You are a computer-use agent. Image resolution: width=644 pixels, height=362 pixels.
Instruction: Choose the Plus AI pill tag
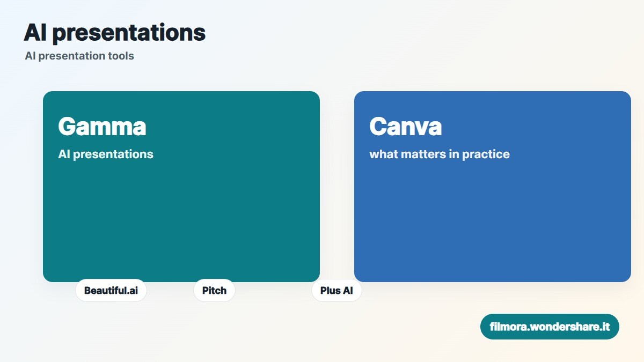pos(336,290)
